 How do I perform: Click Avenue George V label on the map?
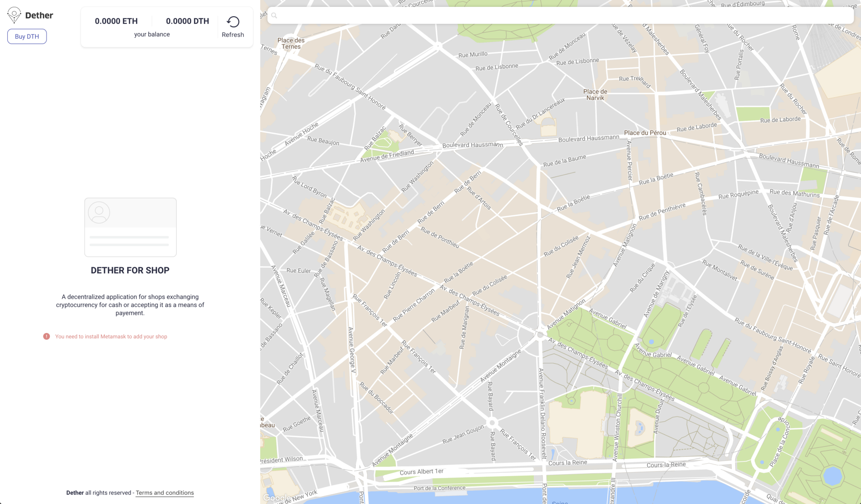click(x=352, y=351)
